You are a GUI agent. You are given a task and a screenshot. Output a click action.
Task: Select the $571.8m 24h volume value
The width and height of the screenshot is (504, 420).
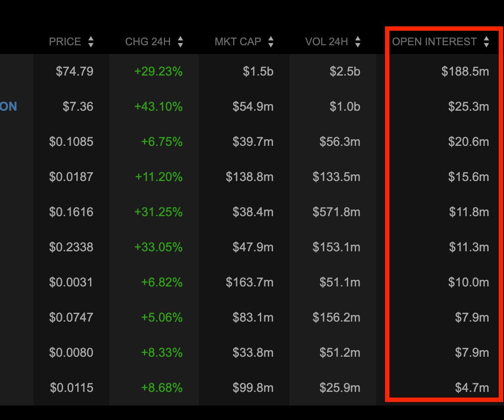tap(336, 212)
